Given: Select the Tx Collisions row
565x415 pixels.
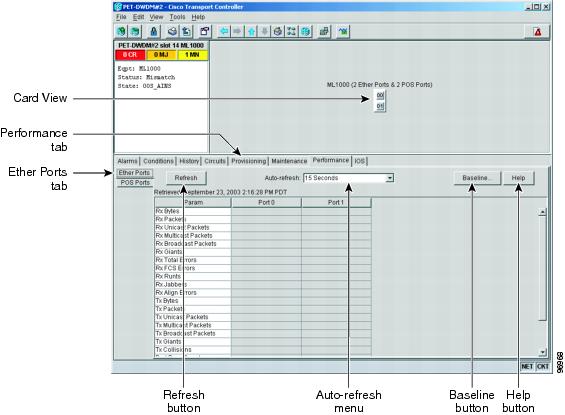Looking at the screenshot, I should pyautogui.click(x=263, y=350).
